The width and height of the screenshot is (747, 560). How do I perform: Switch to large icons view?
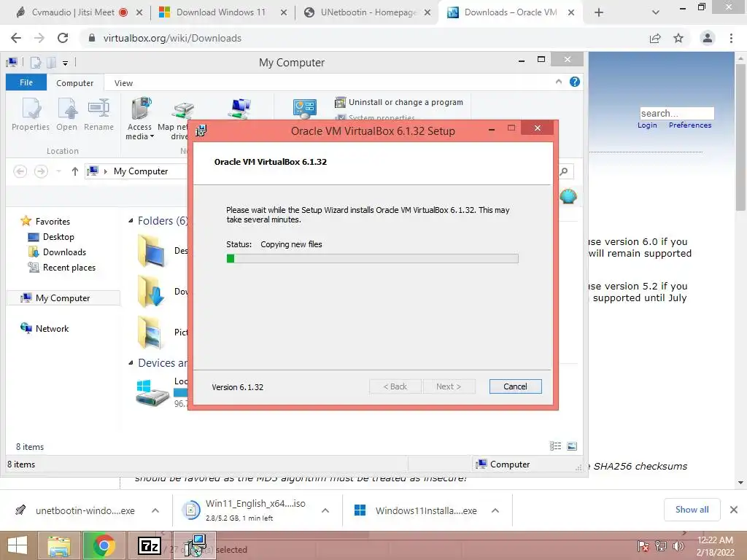[x=572, y=446]
